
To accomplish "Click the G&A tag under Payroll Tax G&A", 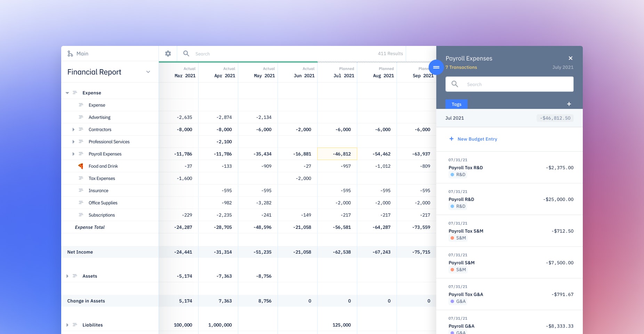I will coord(458,301).
